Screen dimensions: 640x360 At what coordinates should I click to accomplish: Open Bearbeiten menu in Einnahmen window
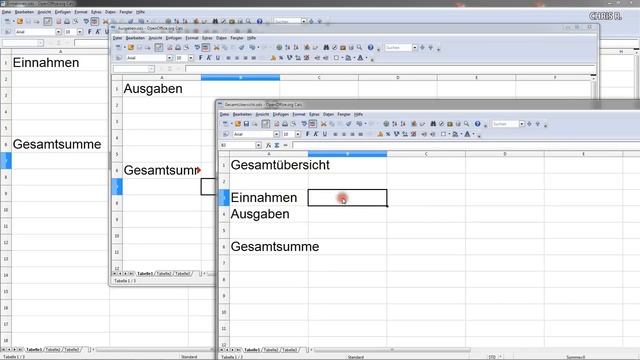click(24, 12)
